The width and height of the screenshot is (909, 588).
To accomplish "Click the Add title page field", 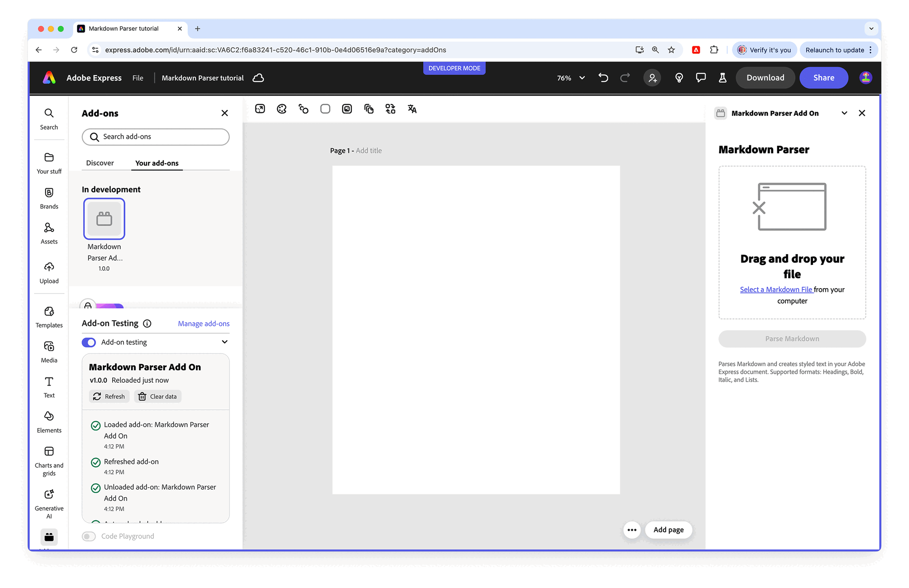I will (369, 150).
